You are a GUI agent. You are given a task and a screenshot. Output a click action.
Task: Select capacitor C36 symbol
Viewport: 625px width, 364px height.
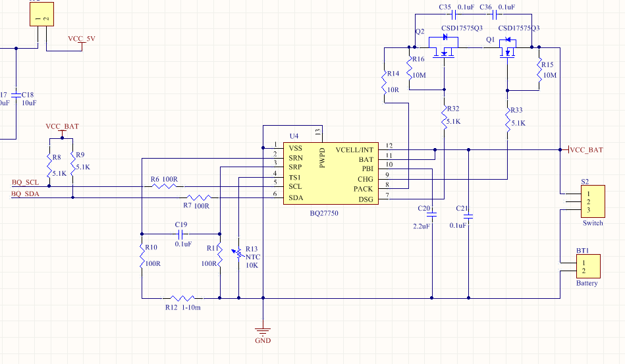click(495, 15)
